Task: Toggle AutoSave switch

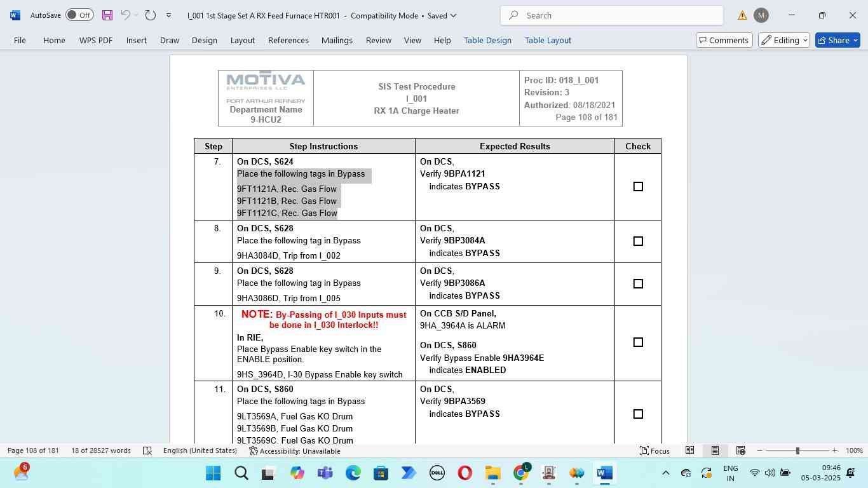Action: click(x=80, y=15)
